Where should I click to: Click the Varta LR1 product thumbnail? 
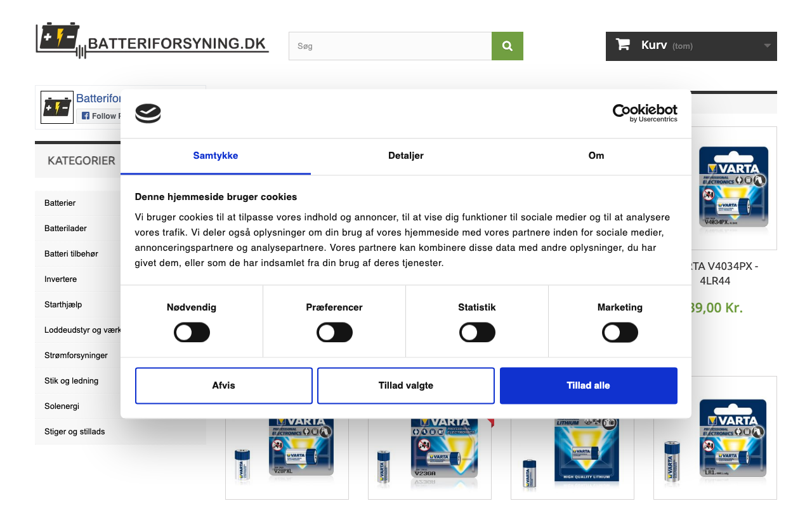click(715, 438)
